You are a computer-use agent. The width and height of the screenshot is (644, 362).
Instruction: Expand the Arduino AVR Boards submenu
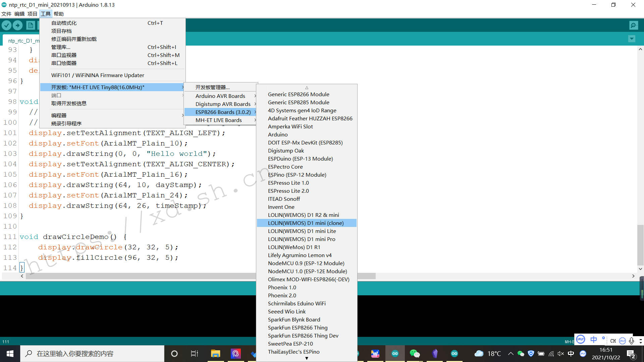coord(220,96)
